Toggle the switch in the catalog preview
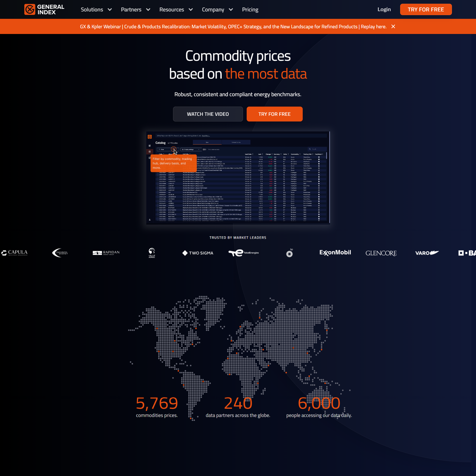This screenshot has width=476, height=476. (x=204, y=149)
